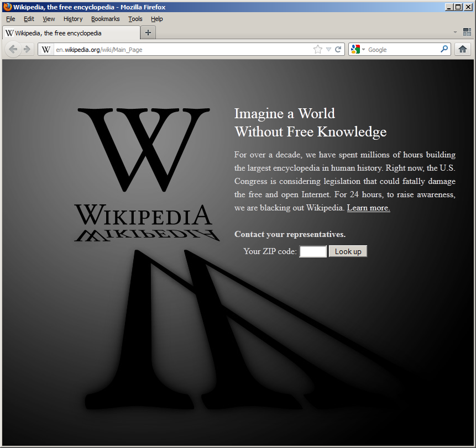Go forward with the Forward arrow button

pos(27,49)
